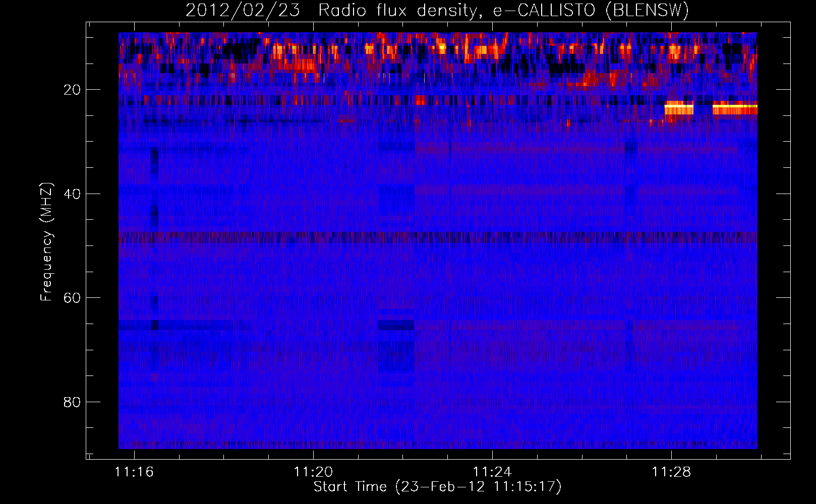Select the 'Frequency (MHZ)' axis label
This screenshot has width=816, height=504.
(46, 242)
